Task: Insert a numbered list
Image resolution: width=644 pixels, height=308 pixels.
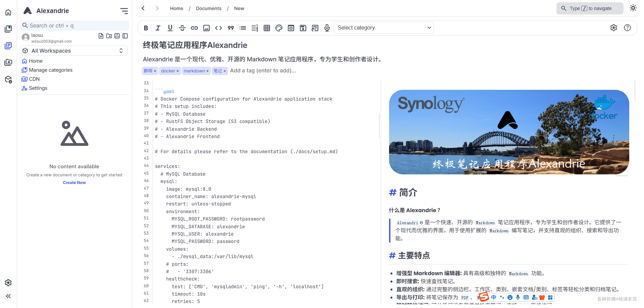Action: click(255, 28)
